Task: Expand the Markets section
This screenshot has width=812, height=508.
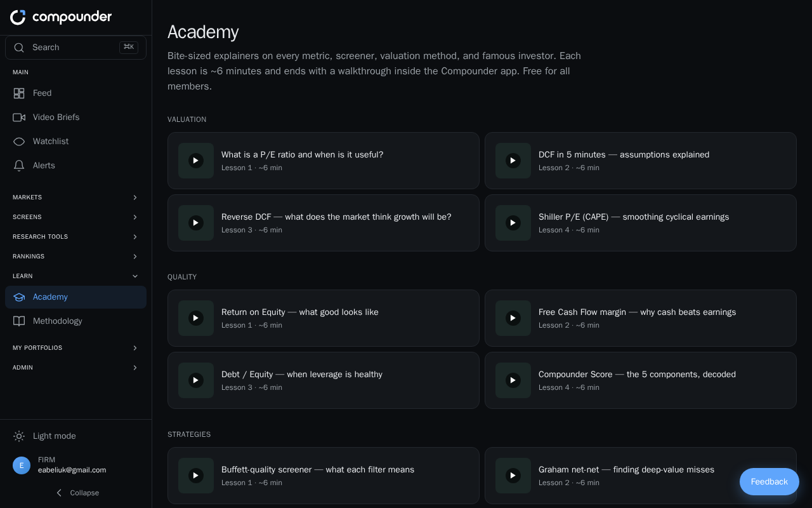Action: coord(75,197)
